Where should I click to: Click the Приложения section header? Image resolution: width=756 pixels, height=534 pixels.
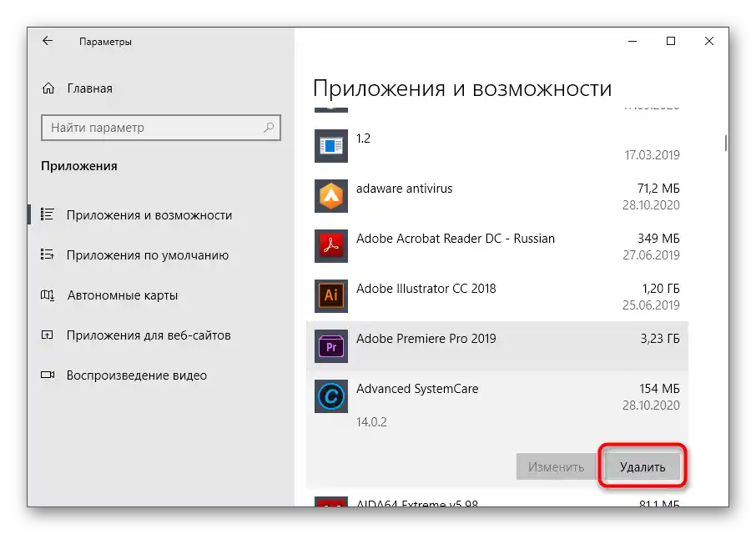click(79, 166)
